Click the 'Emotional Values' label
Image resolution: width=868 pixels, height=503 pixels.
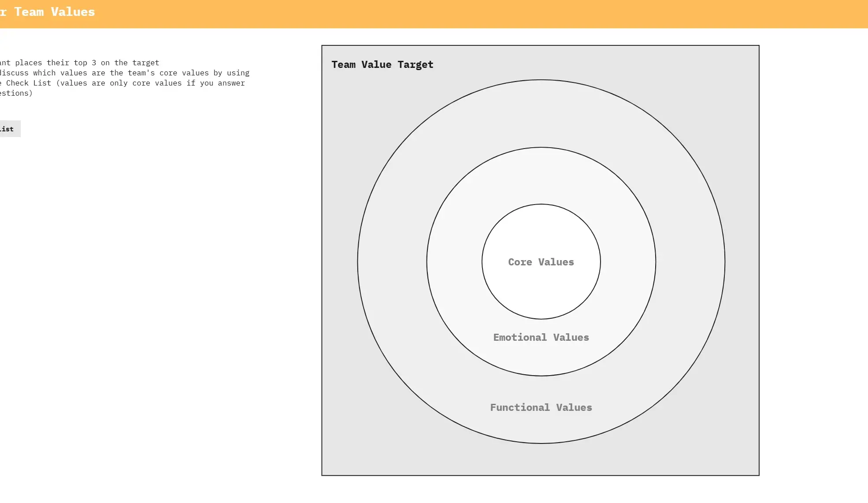point(541,338)
